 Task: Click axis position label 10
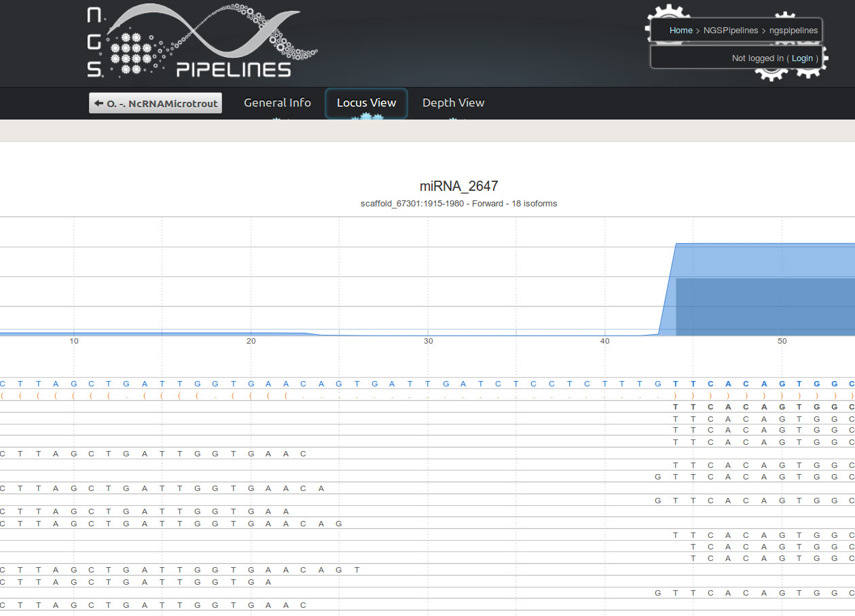(74, 341)
